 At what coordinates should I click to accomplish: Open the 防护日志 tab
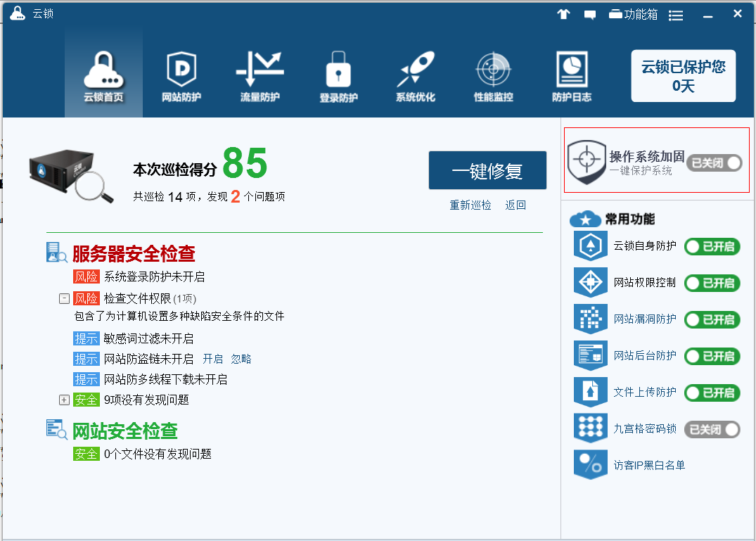click(x=572, y=77)
